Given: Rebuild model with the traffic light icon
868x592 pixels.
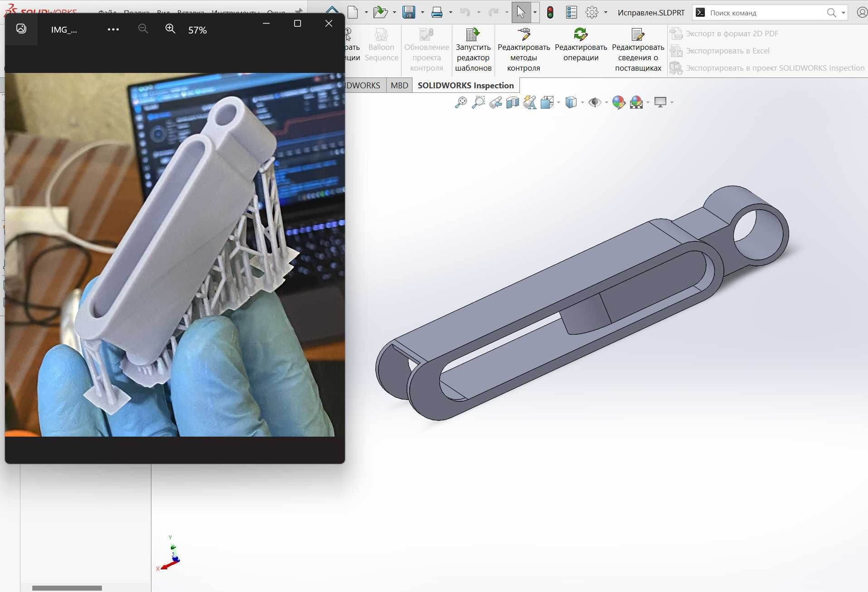Looking at the screenshot, I should (550, 12).
